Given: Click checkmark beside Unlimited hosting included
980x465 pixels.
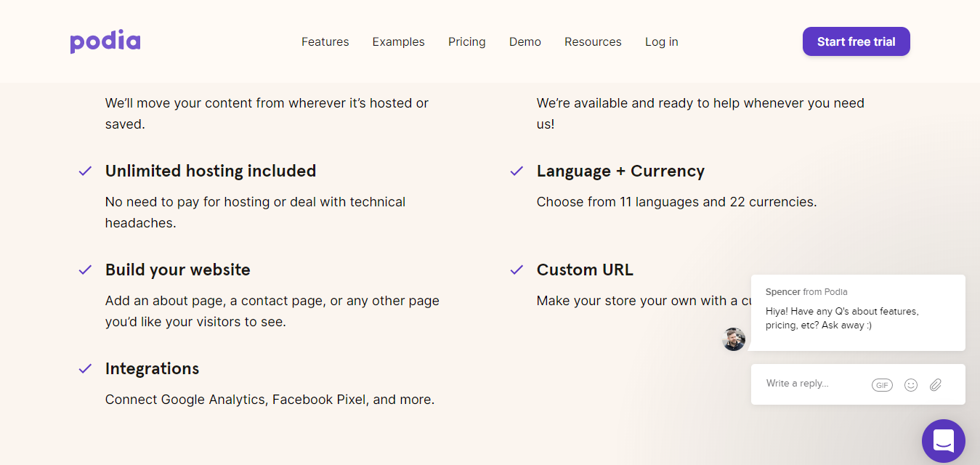Looking at the screenshot, I should [86, 171].
